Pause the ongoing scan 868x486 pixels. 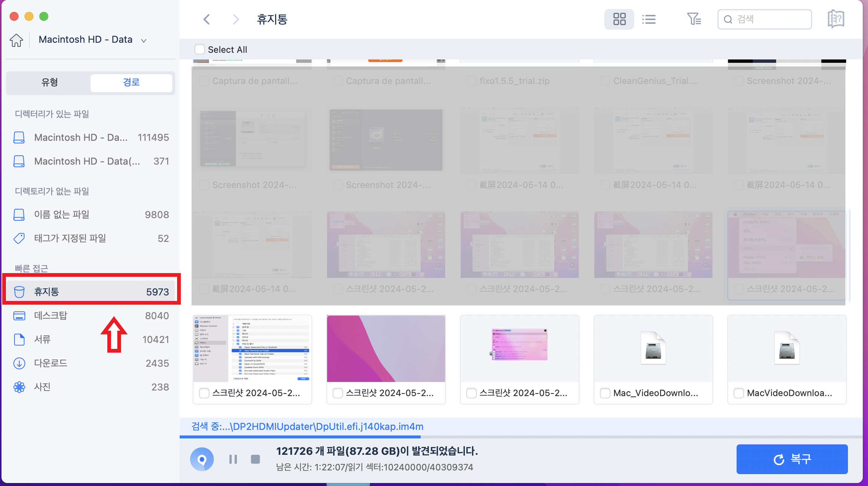(x=233, y=459)
